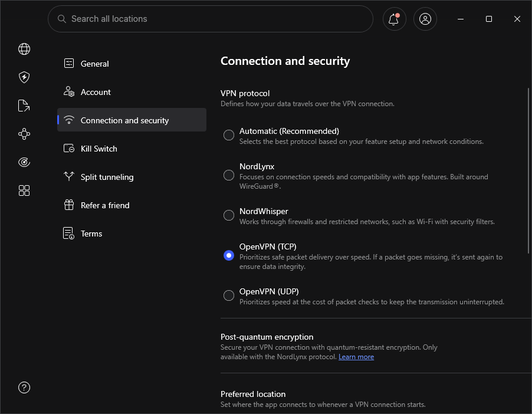Click the Terms document icon
Image resolution: width=532 pixels, height=414 pixels.
tap(68, 233)
